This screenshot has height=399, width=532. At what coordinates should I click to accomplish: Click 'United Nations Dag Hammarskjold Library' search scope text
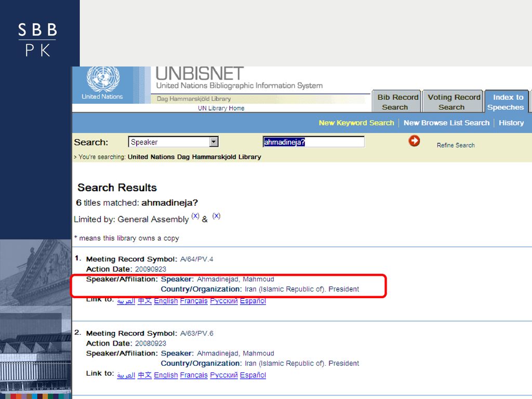[x=194, y=157]
